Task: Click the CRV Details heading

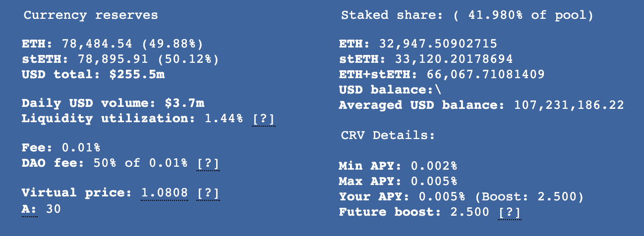Action: [x=388, y=135]
